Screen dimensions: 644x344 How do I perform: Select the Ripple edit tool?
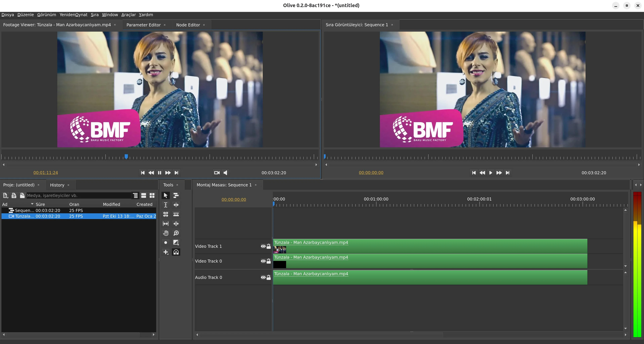pos(176,205)
